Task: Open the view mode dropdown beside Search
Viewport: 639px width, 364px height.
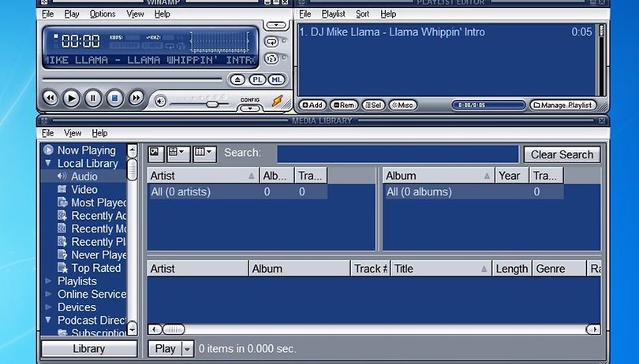Action: [x=178, y=154]
